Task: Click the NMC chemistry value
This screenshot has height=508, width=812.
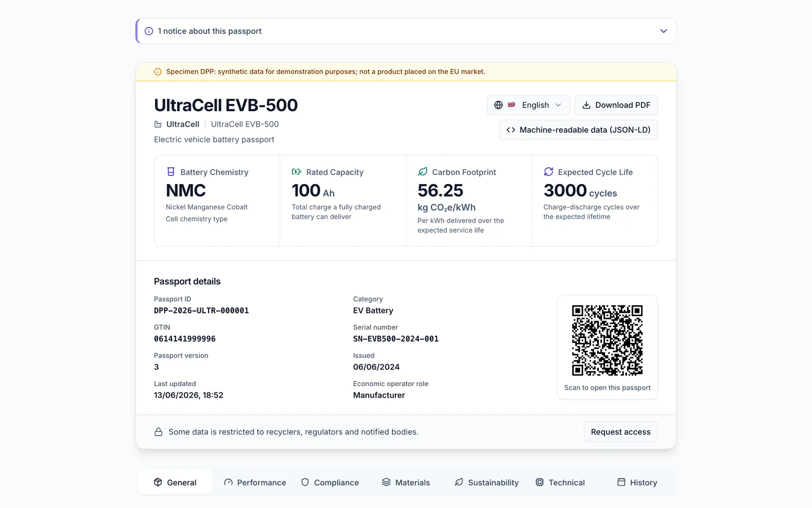Action: point(186,190)
